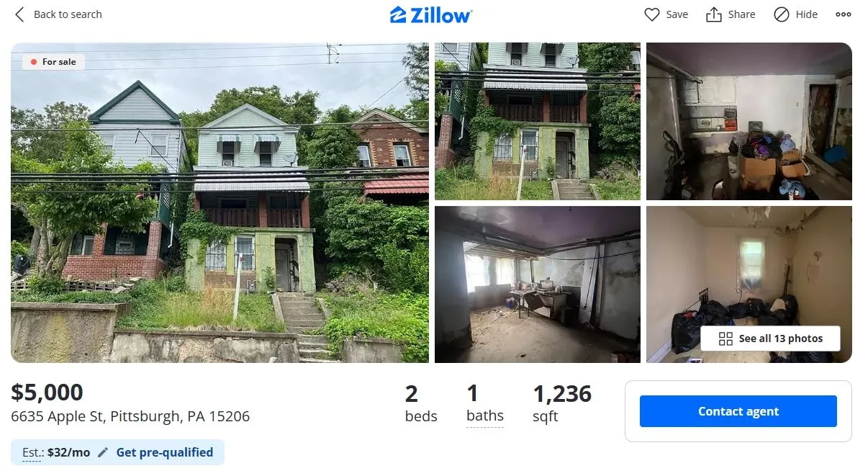Click the photo grid icon in See all photos

point(725,338)
